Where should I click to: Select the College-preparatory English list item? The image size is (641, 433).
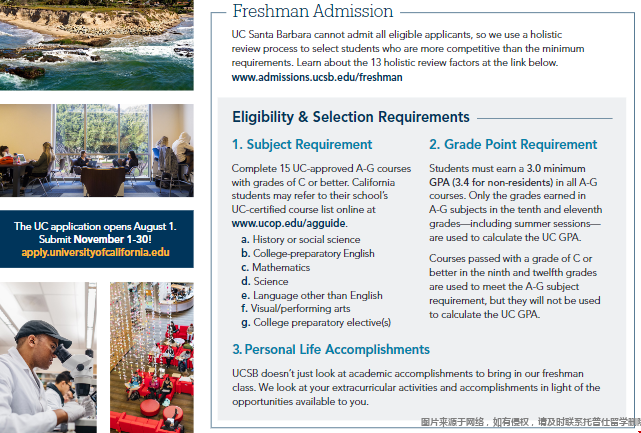tap(309, 254)
